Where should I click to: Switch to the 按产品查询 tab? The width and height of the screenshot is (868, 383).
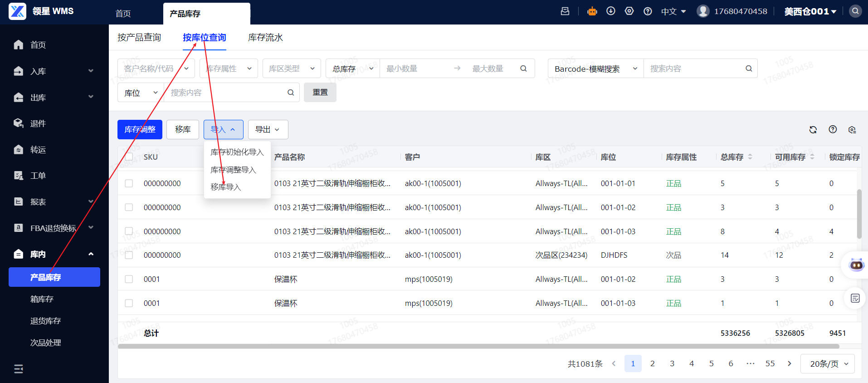(x=139, y=37)
